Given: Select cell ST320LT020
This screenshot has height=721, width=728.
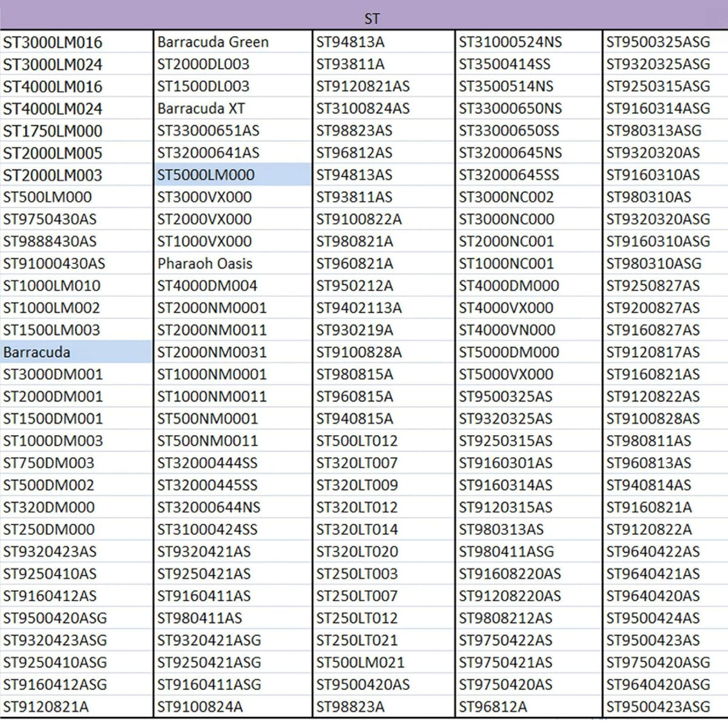Looking at the screenshot, I should pos(384,551).
